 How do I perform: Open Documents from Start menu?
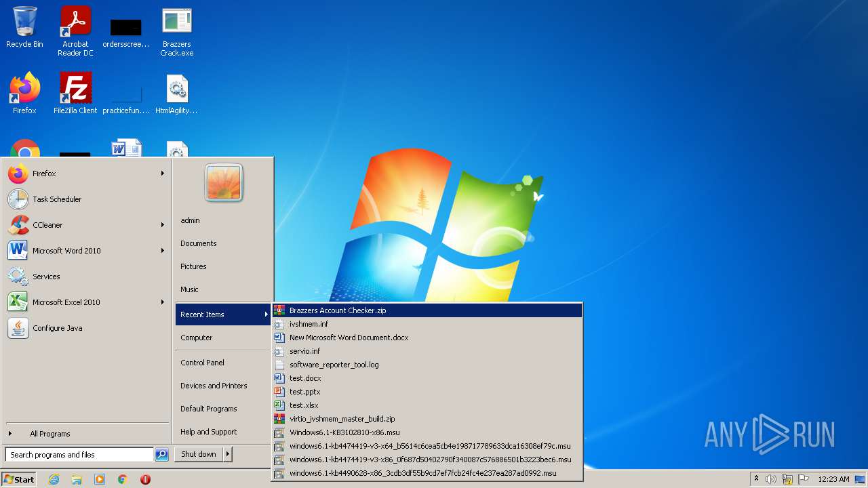[x=199, y=243]
